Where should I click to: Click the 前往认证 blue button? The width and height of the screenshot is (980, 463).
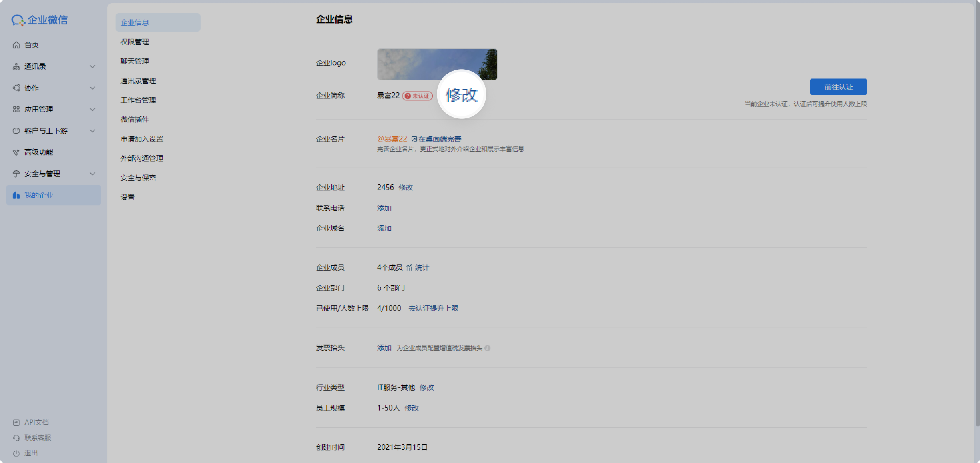click(838, 87)
